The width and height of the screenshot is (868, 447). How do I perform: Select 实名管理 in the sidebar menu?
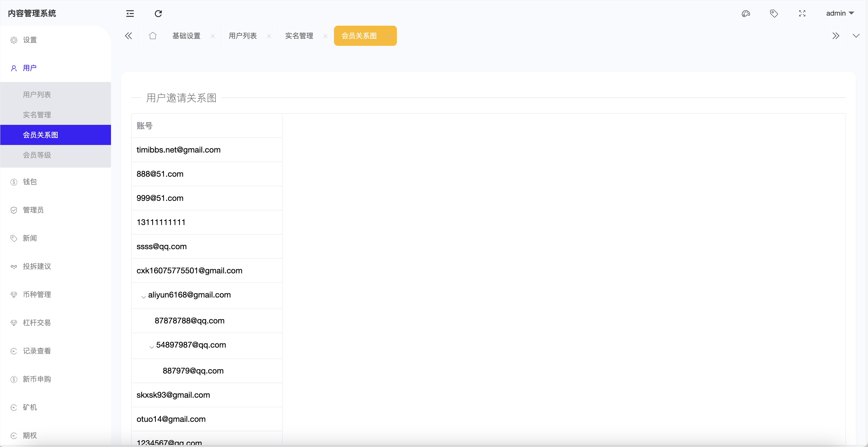click(x=37, y=115)
